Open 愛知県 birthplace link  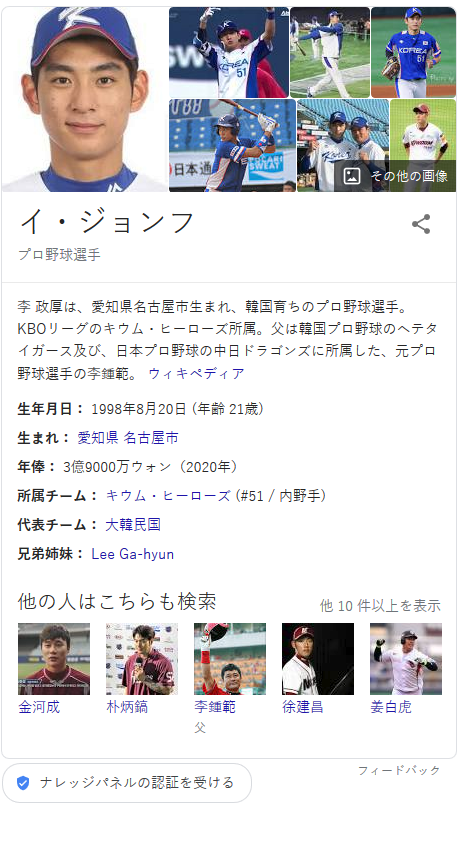tap(98, 438)
